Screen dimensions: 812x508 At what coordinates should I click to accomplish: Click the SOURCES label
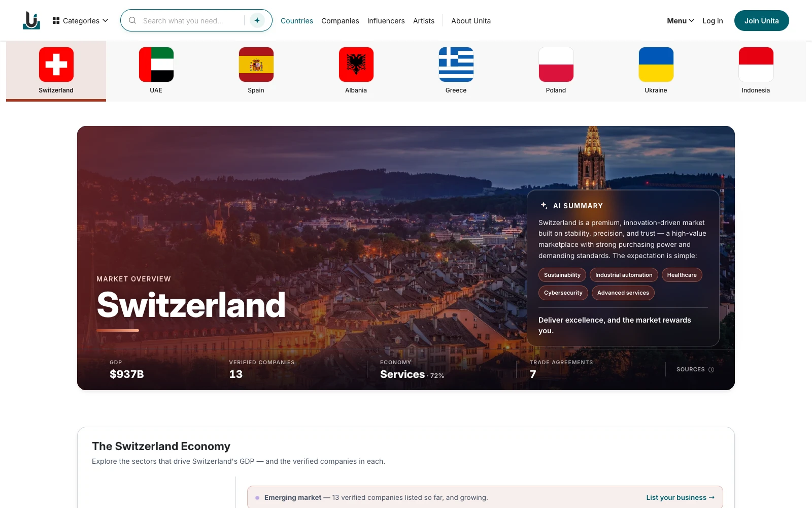point(691,370)
